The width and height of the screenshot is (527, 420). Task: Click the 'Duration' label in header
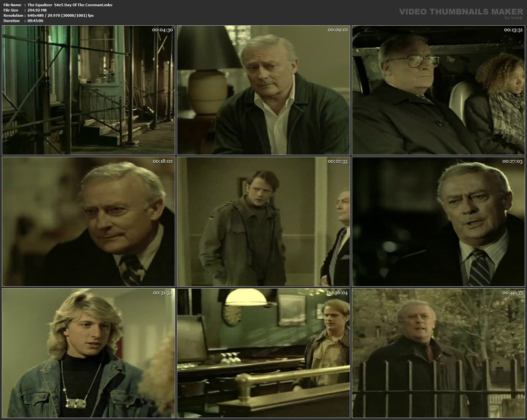[x=12, y=21]
